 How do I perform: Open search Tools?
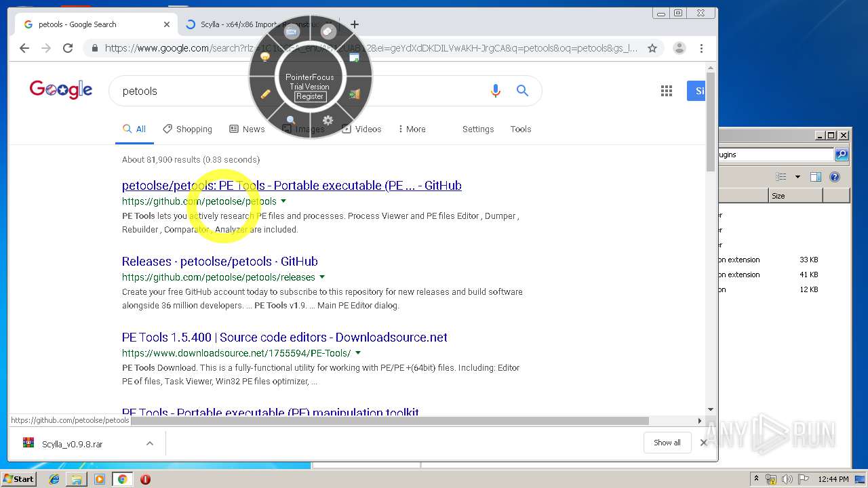(521, 129)
